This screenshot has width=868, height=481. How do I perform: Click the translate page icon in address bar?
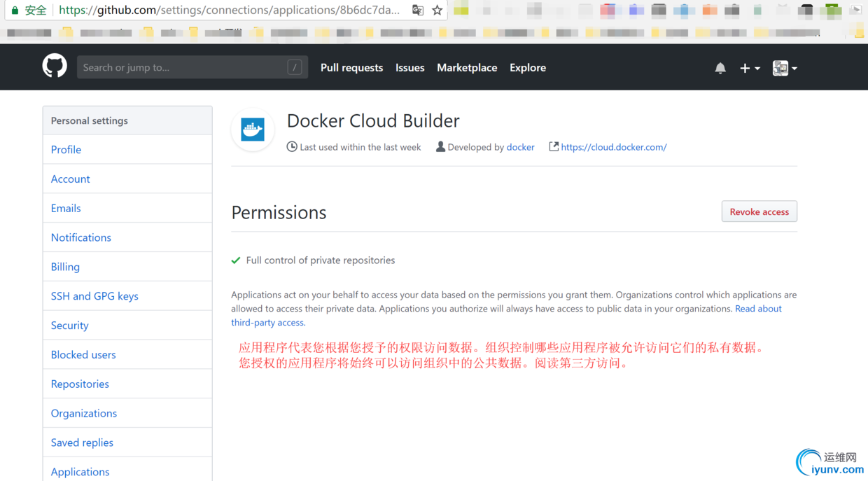418,10
